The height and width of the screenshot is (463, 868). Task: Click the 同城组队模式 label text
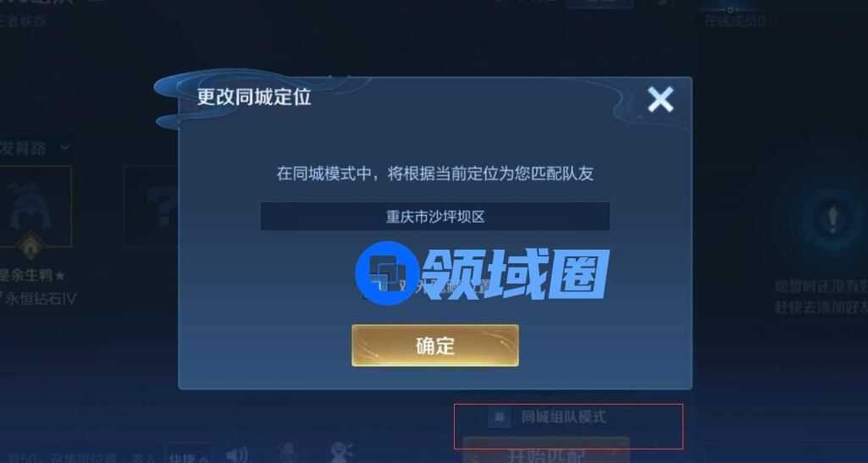point(563,417)
